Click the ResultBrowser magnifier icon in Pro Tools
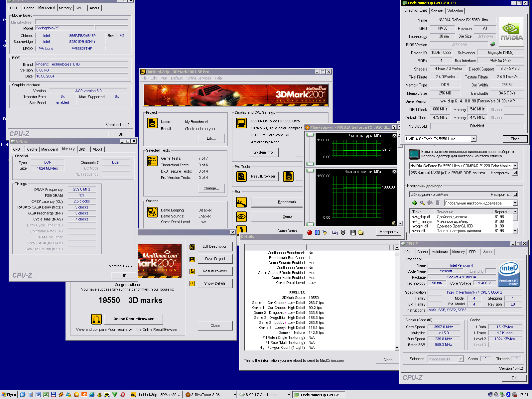 tap(241, 176)
